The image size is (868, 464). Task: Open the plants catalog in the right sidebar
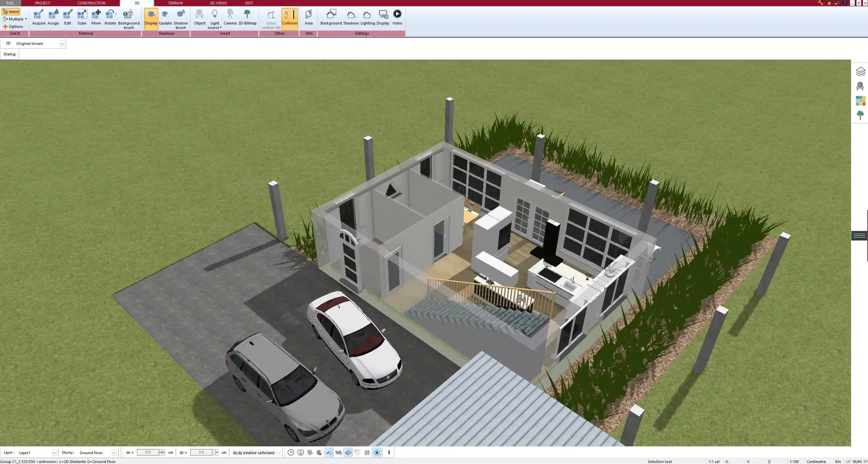[860, 115]
